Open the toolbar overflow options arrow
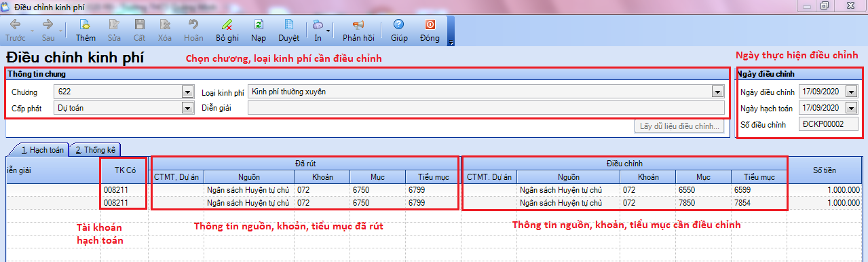868x262 pixels. (x=451, y=43)
